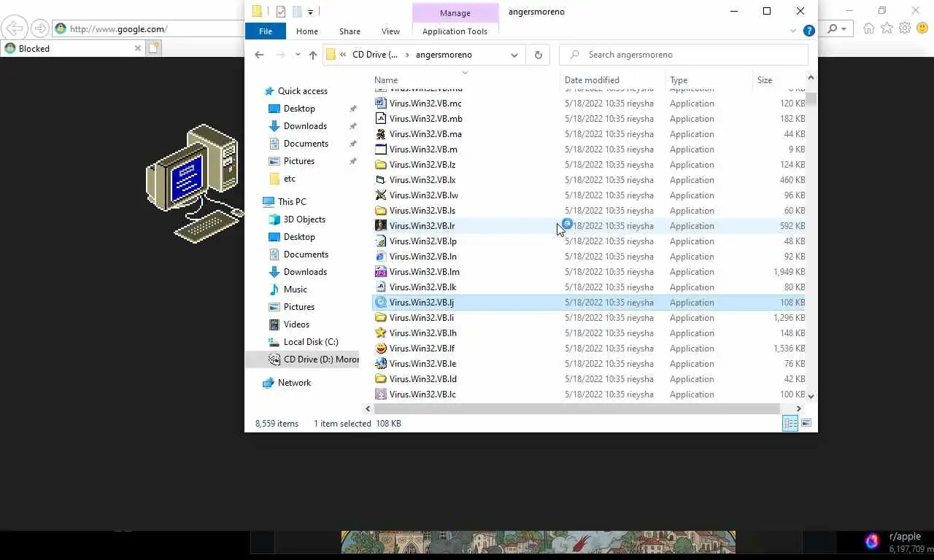934x560 pixels.
Task: Open pinned Desktop under Quick access
Action: (299, 109)
